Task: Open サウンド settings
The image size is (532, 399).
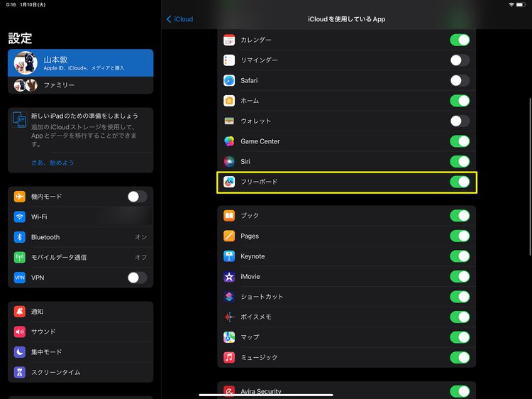Action: (x=80, y=332)
